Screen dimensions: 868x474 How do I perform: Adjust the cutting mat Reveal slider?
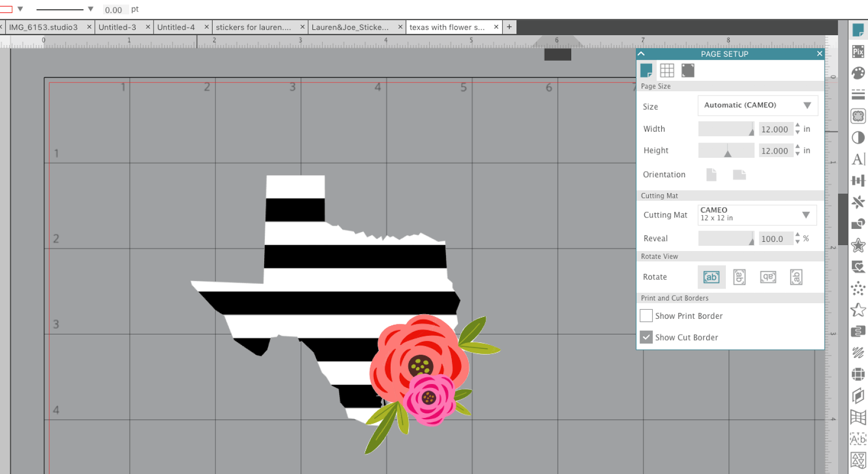pyautogui.click(x=726, y=238)
